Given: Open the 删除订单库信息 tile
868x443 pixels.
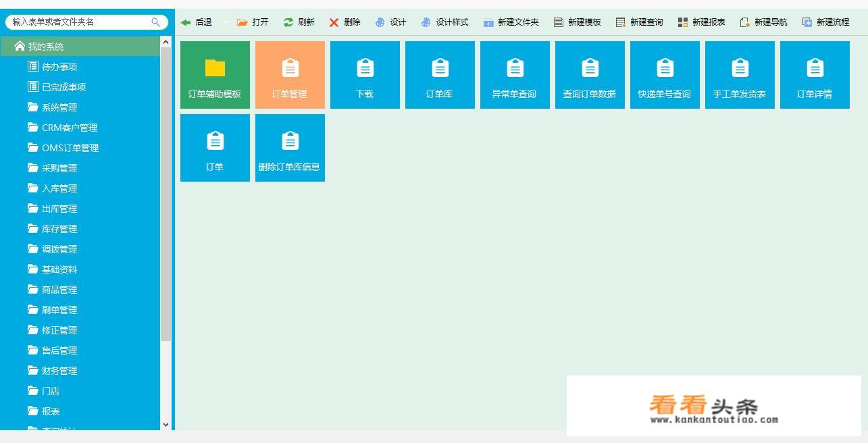Looking at the screenshot, I should click(290, 148).
